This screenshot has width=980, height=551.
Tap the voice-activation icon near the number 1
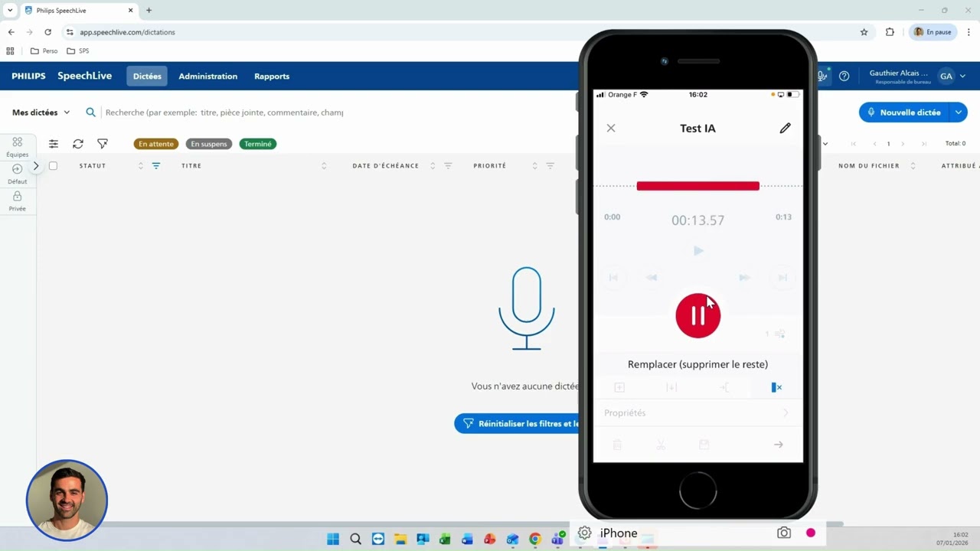[779, 334]
